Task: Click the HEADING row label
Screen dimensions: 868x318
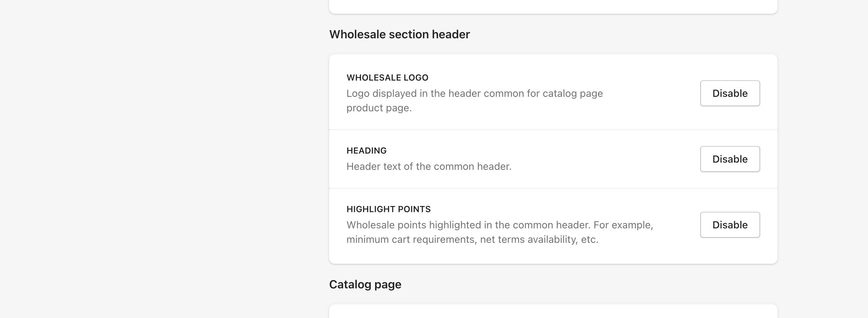Action: point(366,151)
